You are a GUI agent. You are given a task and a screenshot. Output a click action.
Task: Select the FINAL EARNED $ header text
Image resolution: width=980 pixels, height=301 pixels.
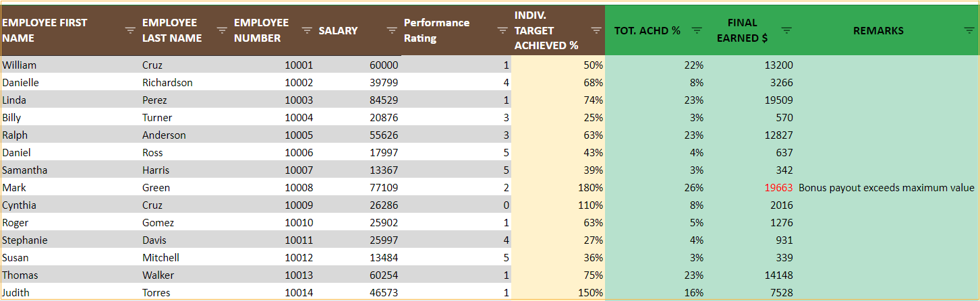[742, 30]
